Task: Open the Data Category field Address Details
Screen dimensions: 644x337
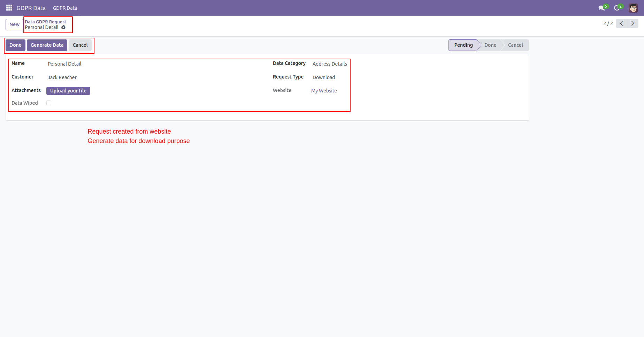Action: point(330,64)
